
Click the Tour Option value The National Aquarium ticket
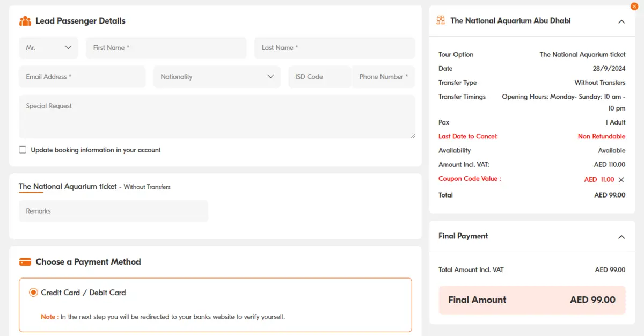583,55
